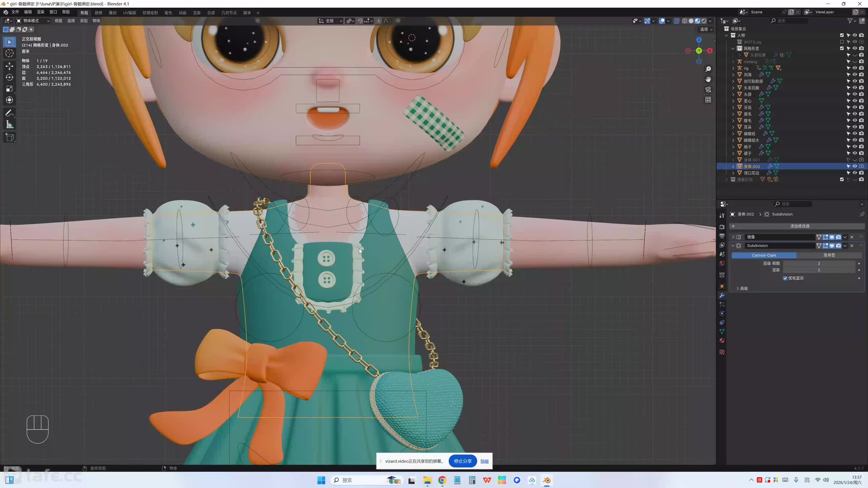Toggle 场景灯光 collection checkbox
868x488 pixels.
click(842, 179)
